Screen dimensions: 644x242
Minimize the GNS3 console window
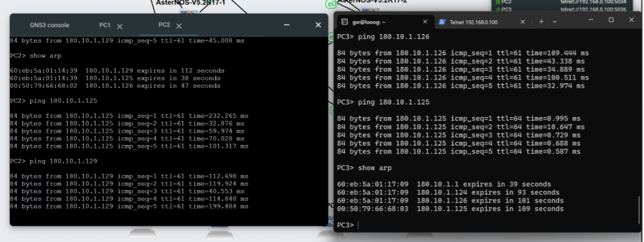point(287,25)
